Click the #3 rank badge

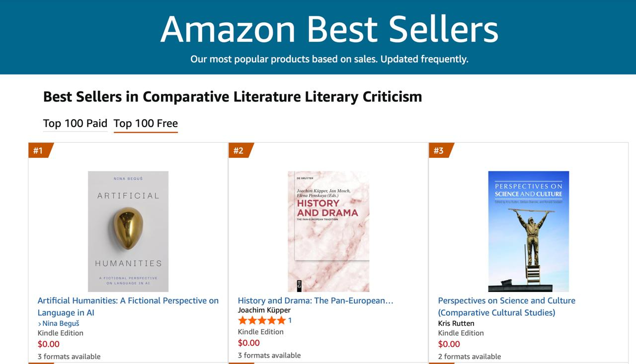click(x=439, y=150)
